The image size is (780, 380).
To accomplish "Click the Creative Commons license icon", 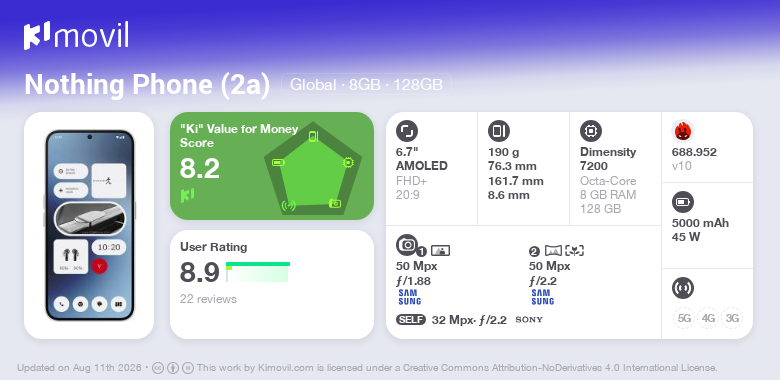I will (x=158, y=368).
